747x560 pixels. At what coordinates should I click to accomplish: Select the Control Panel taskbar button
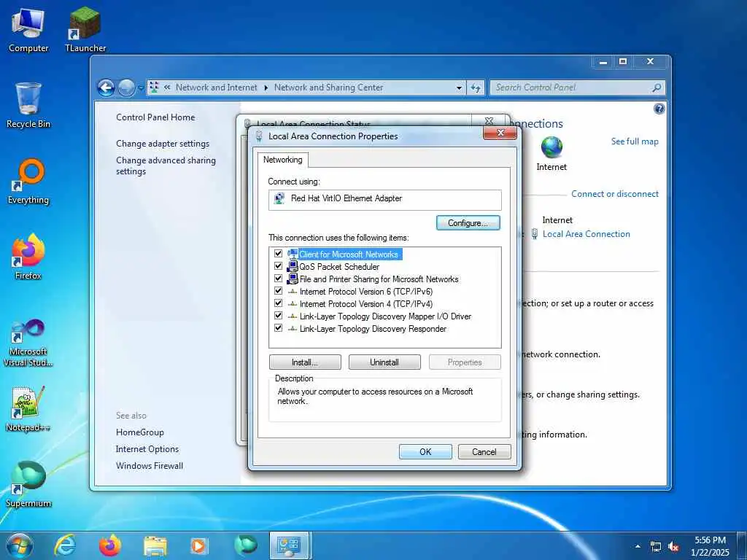pos(289,545)
